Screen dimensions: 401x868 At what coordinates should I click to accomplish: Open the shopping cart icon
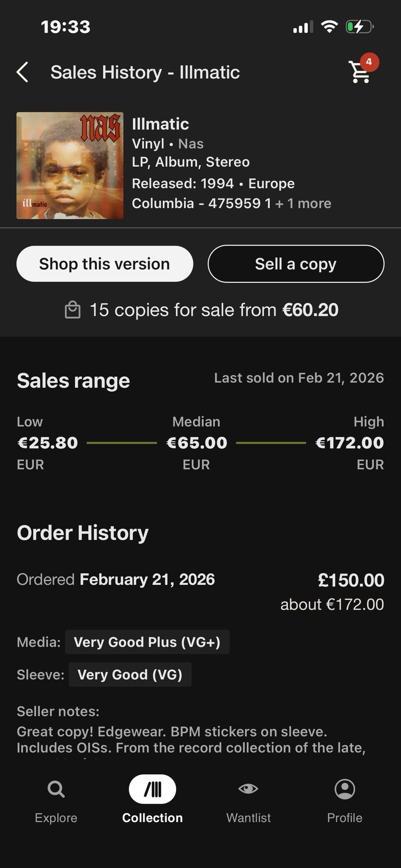click(x=360, y=72)
